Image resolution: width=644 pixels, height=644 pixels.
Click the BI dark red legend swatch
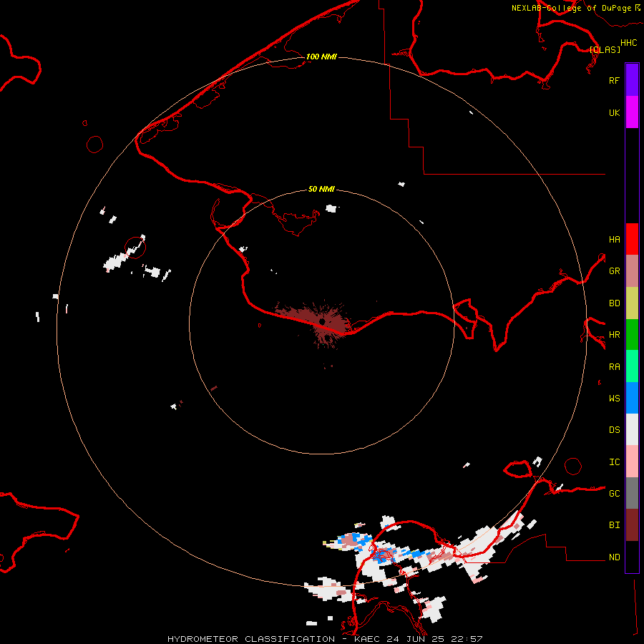point(632,525)
